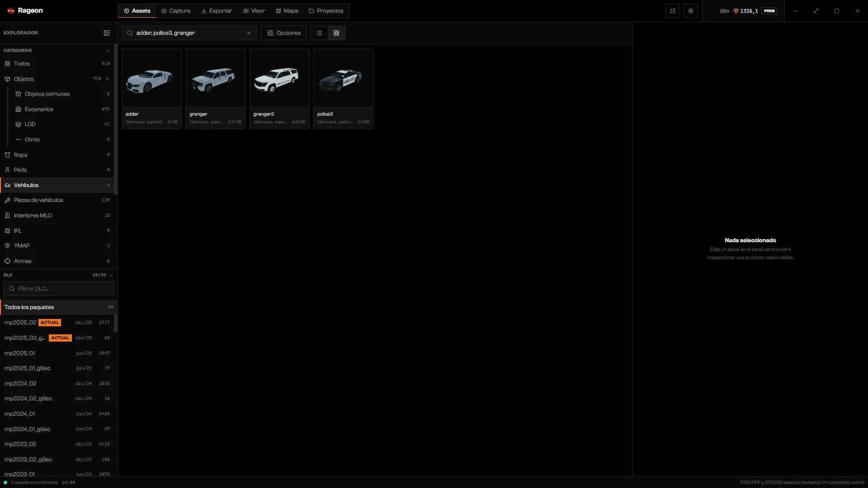This screenshot has width=868, height=488.
Task: Select the mp2024_01_g9ec DLC package
Action: 57,429
